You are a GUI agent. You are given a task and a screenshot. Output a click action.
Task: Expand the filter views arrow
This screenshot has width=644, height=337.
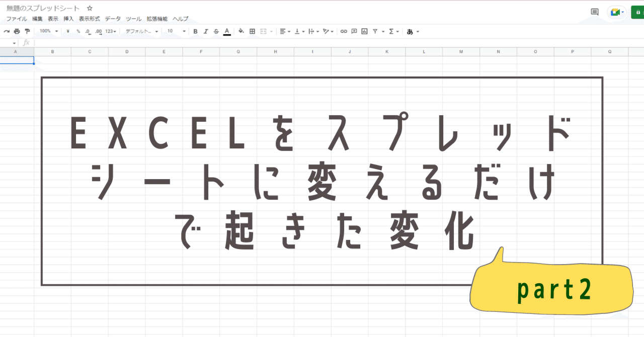click(383, 31)
